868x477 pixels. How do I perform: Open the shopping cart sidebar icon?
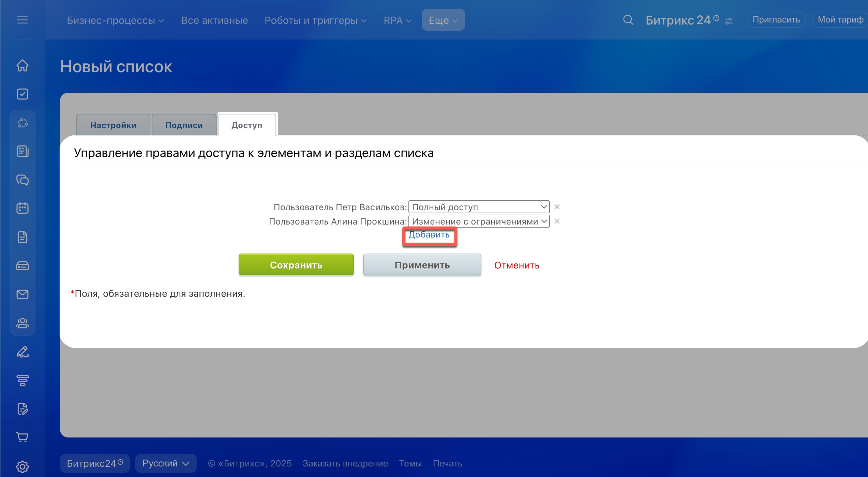(23, 437)
